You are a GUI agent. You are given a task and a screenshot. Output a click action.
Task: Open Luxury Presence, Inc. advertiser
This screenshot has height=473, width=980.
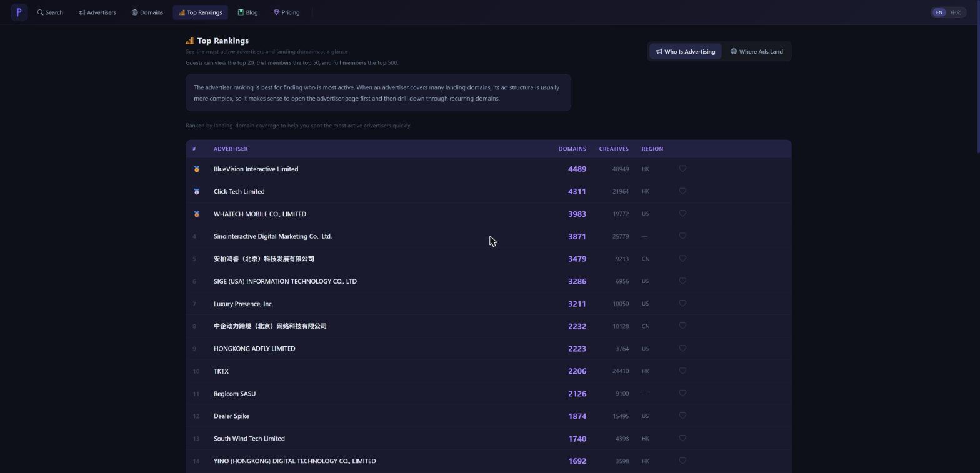click(x=243, y=304)
